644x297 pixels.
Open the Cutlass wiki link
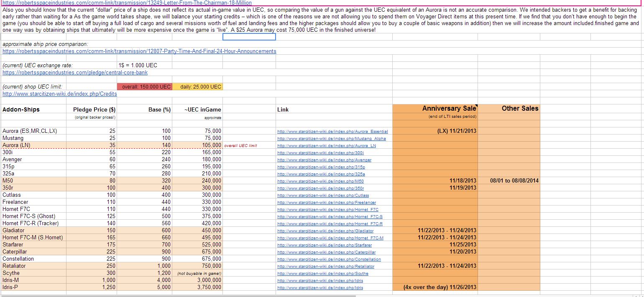[323, 195]
